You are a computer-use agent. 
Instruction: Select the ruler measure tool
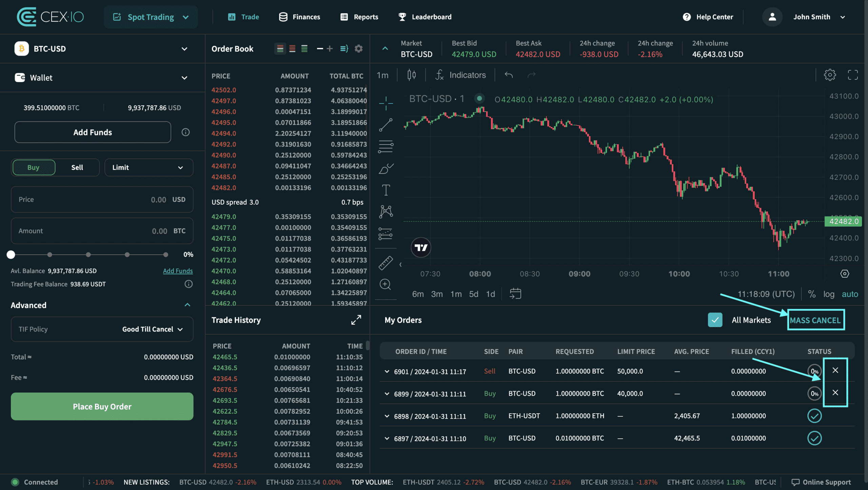[386, 263]
